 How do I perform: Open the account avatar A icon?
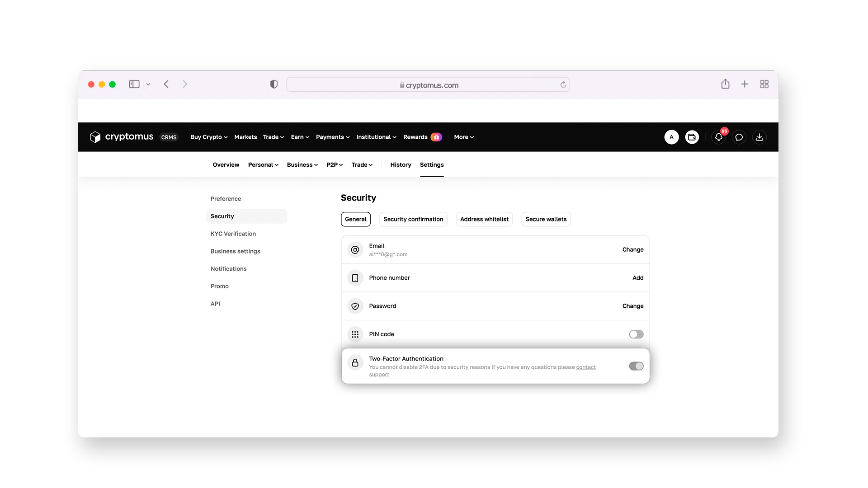671,137
